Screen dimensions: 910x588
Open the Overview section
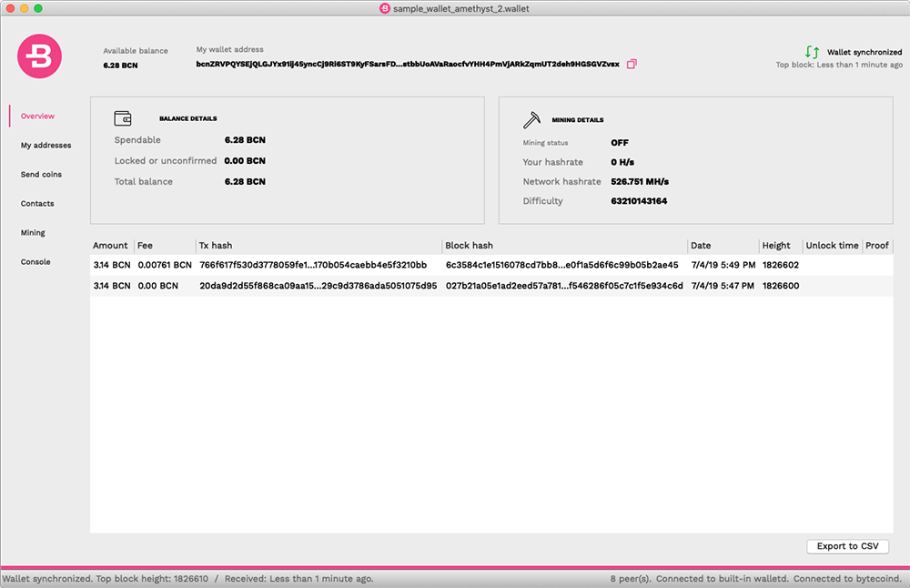[x=37, y=117]
